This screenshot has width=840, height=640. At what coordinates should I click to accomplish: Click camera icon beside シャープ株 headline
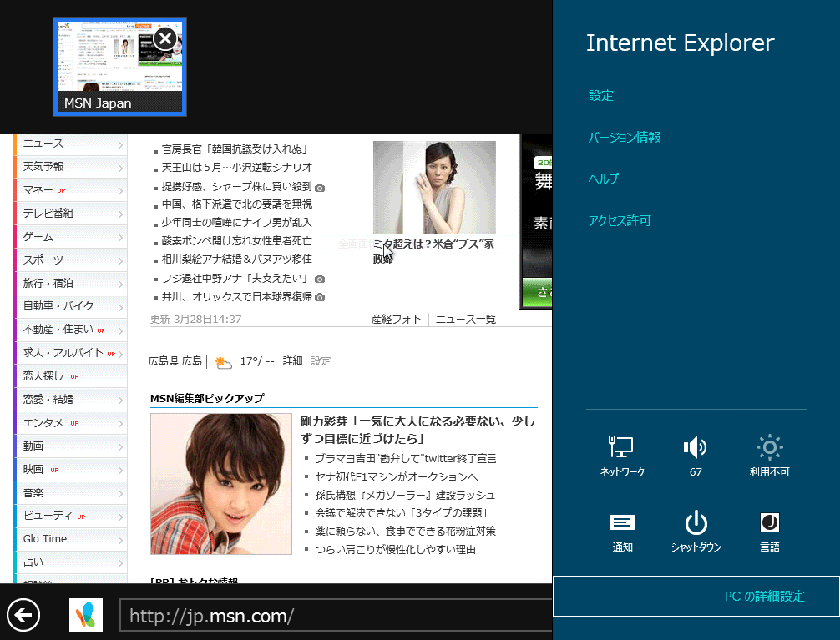320,188
